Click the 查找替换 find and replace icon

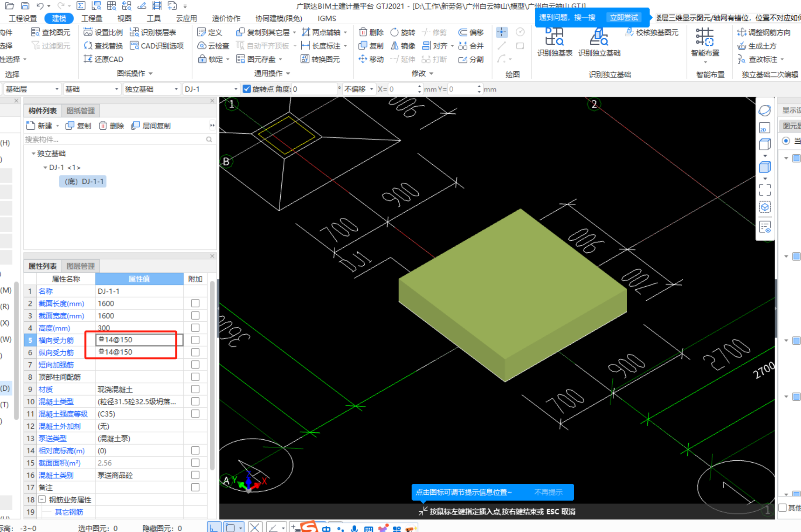pyautogui.click(x=88, y=46)
